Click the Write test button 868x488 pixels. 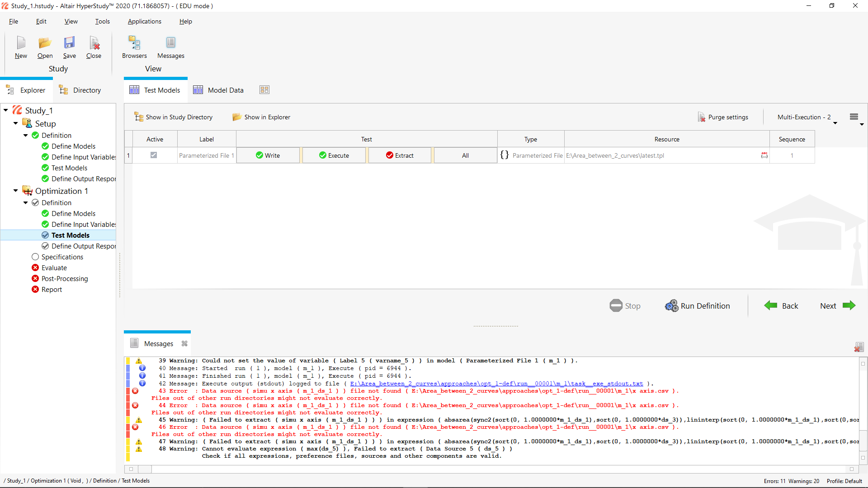point(268,155)
